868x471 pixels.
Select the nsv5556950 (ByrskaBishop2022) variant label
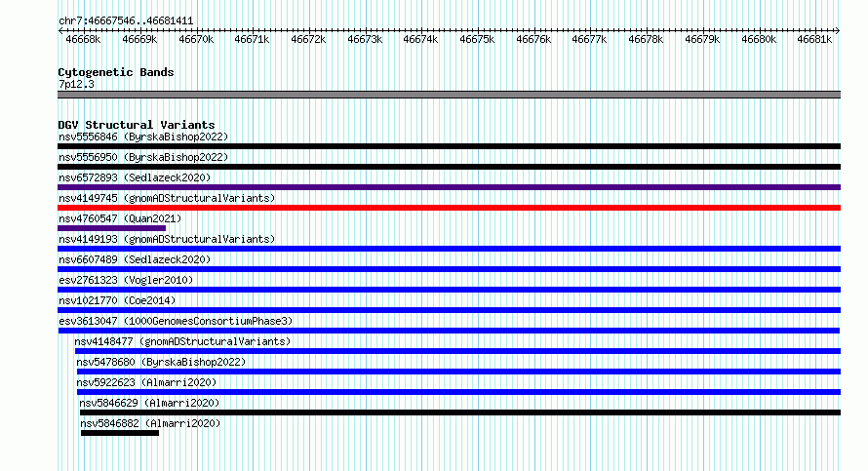(x=143, y=157)
